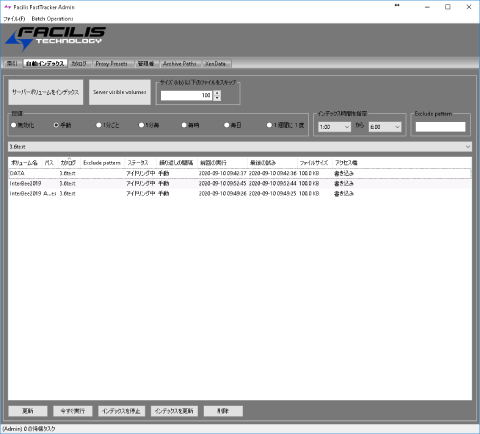Click the インデックスを停止 button
Image resolution: width=480 pixels, height=434 pixels.
pyautogui.click(x=121, y=411)
